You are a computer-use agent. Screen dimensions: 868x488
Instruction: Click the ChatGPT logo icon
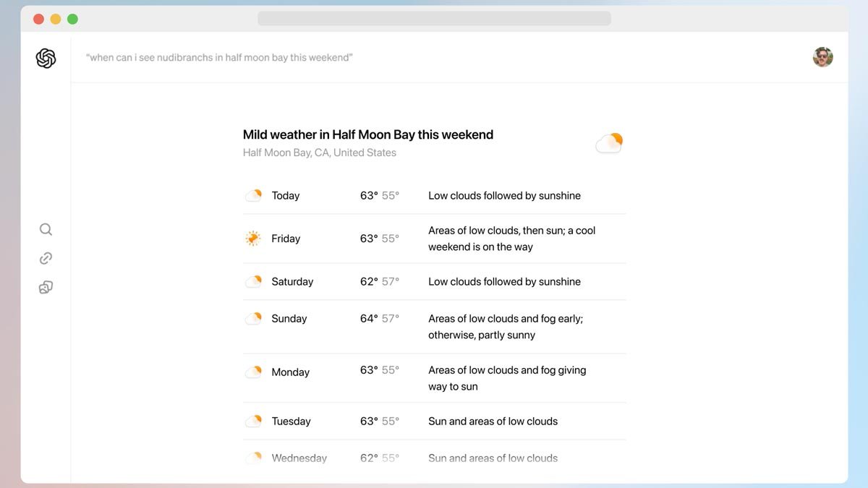click(x=46, y=59)
